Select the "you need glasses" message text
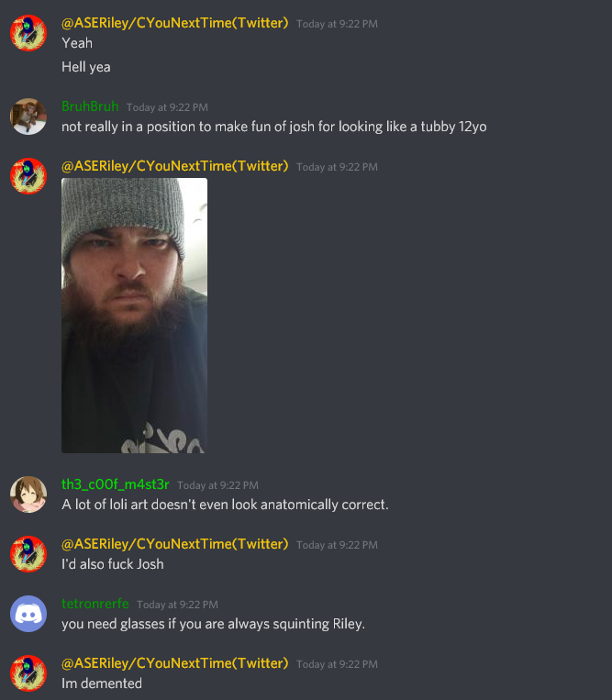 click(x=214, y=624)
